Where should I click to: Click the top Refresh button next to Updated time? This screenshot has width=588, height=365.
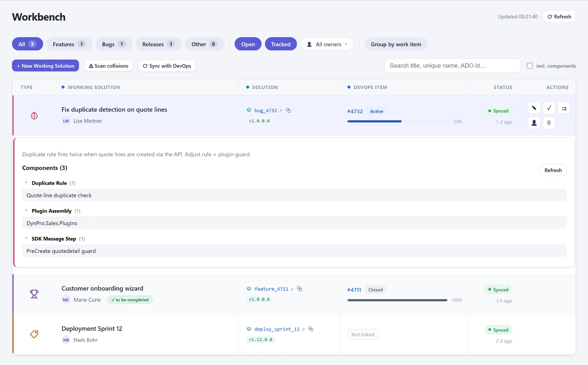[559, 17]
